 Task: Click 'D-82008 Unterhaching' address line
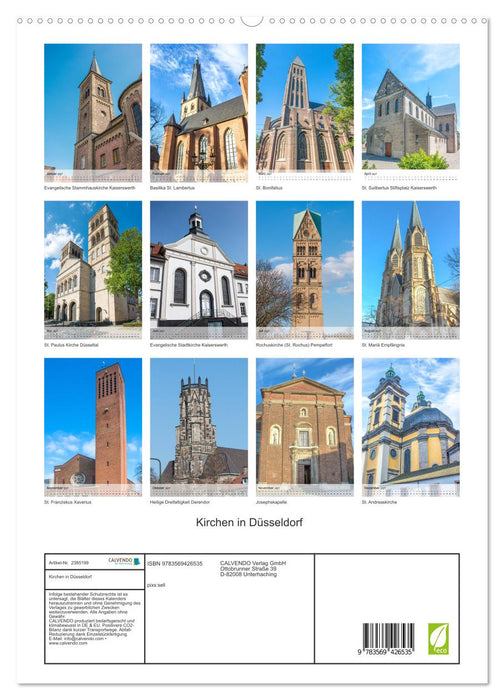pos(248,574)
